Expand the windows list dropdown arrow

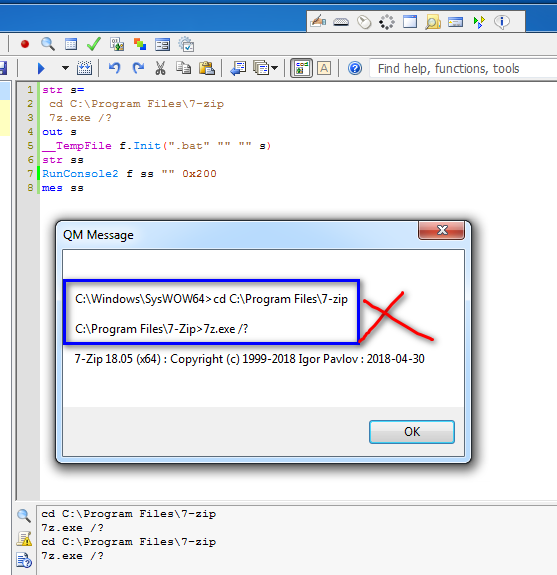click(275, 68)
